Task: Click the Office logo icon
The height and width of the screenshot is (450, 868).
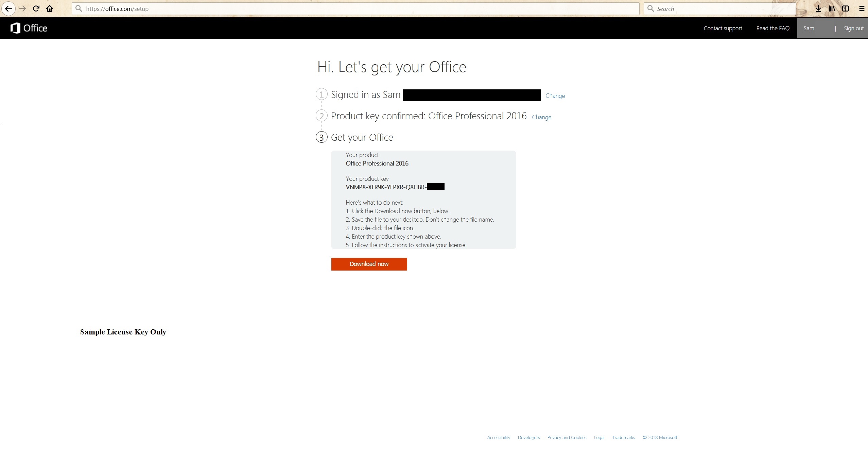Action: [x=29, y=28]
